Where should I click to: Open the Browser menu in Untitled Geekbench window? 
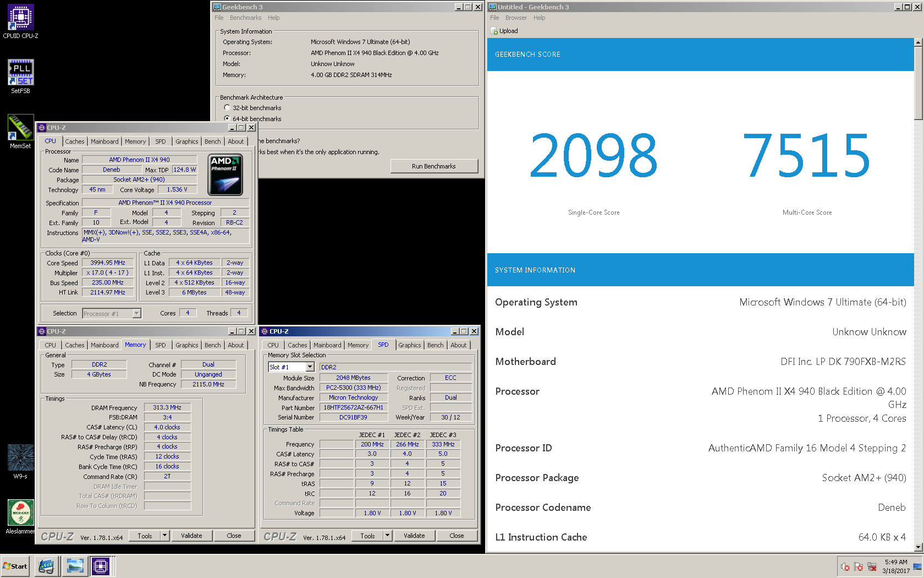tap(516, 18)
